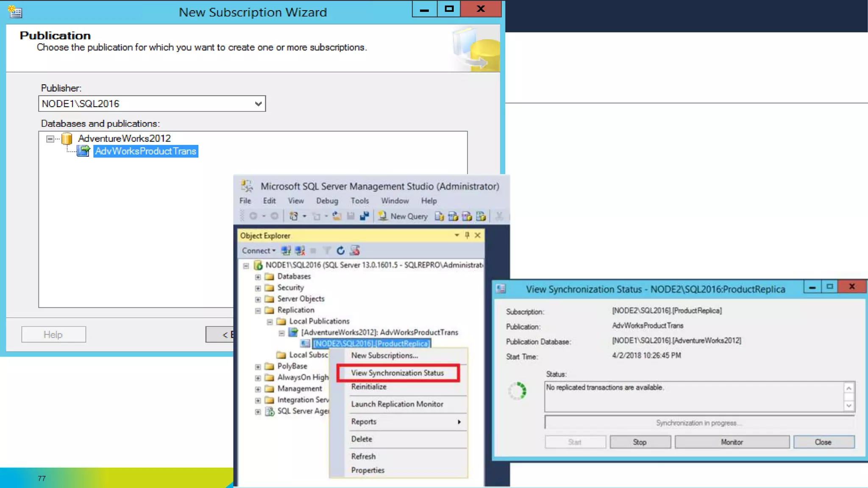
Task: Click the Navigate Forward toolbar icon in SSMS
Action: pos(274,216)
